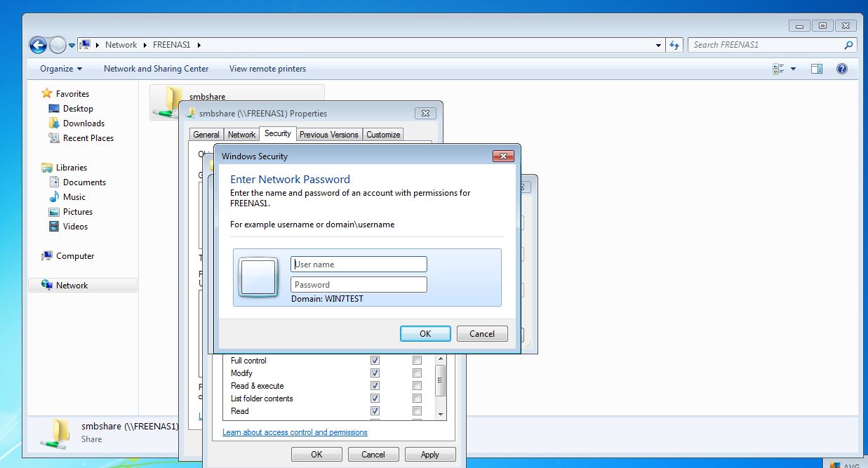Switch to the Network tab in Properties
The height and width of the screenshot is (468, 868).
(x=241, y=135)
